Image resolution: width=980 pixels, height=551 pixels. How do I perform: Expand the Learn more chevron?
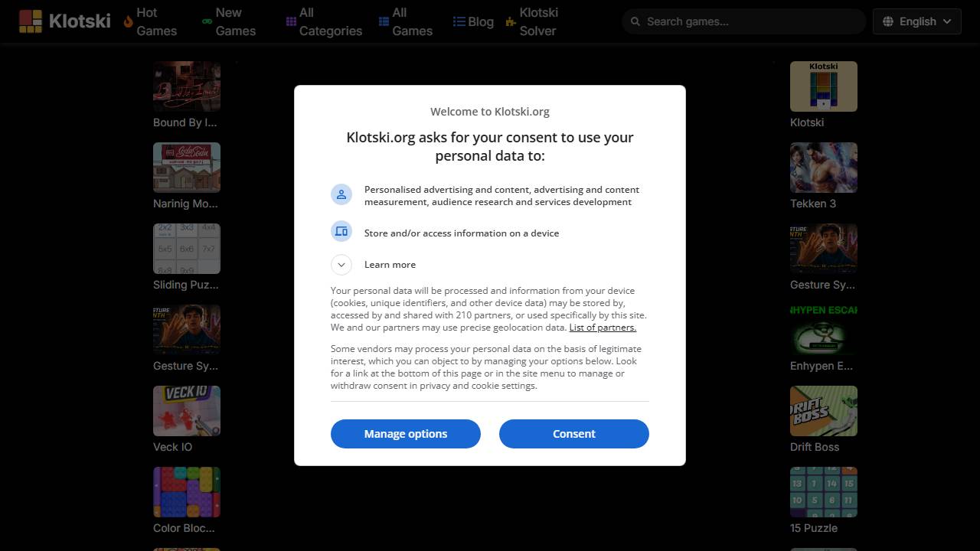[341, 265]
